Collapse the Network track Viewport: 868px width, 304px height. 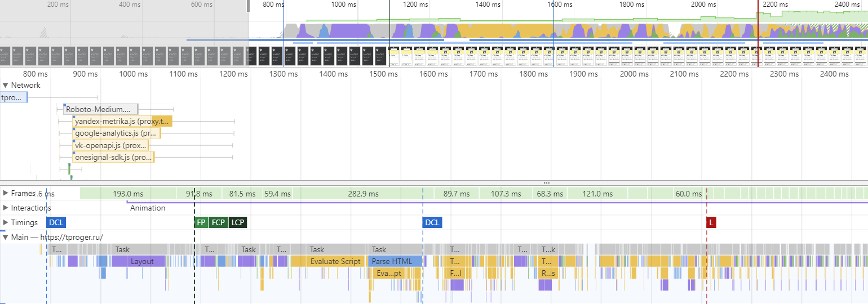click(6, 86)
